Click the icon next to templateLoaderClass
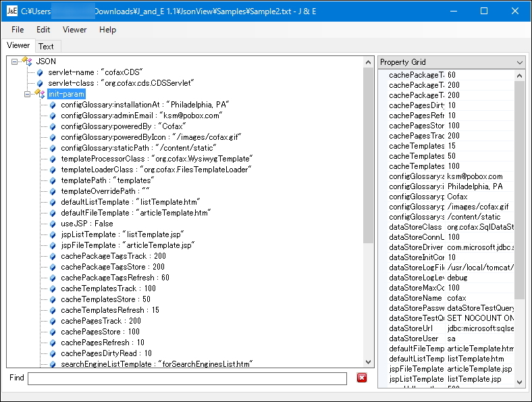532x402 pixels. pyautogui.click(x=53, y=170)
